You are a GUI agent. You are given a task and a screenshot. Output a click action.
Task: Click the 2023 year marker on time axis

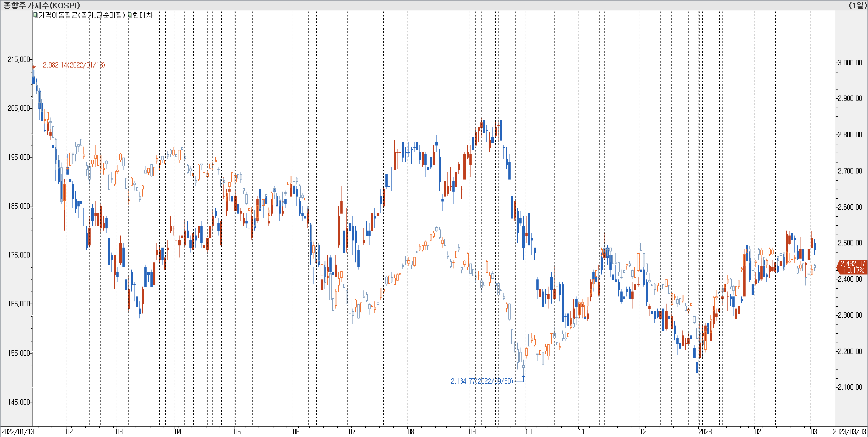[705, 432]
